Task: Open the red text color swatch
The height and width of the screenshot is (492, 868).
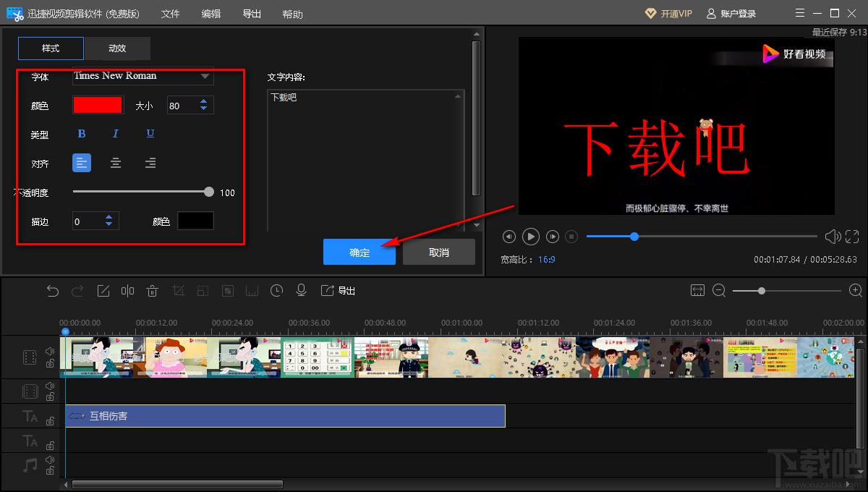Action: (x=98, y=104)
